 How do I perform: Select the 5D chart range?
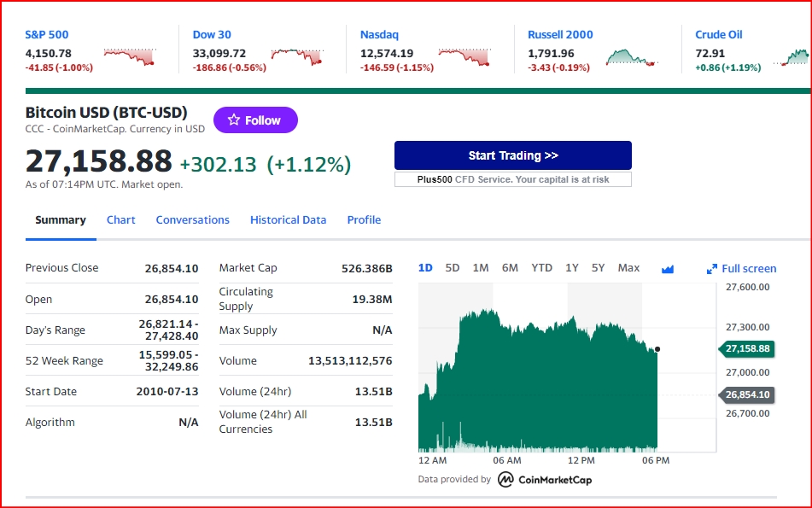tap(452, 268)
